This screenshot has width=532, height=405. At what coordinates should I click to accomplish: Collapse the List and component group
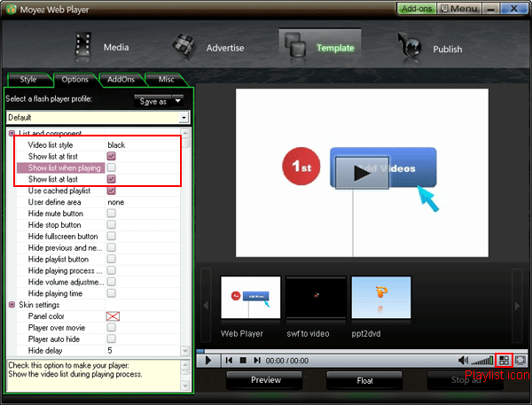coord(12,133)
